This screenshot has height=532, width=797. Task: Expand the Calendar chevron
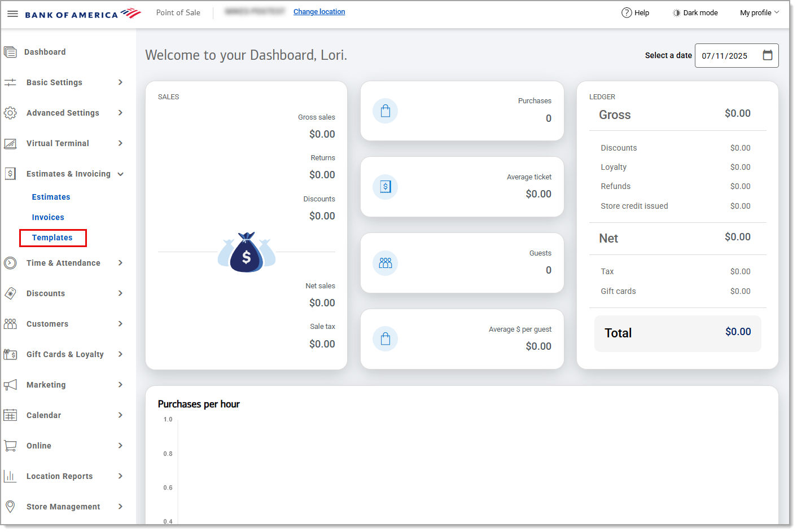(x=120, y=415)
